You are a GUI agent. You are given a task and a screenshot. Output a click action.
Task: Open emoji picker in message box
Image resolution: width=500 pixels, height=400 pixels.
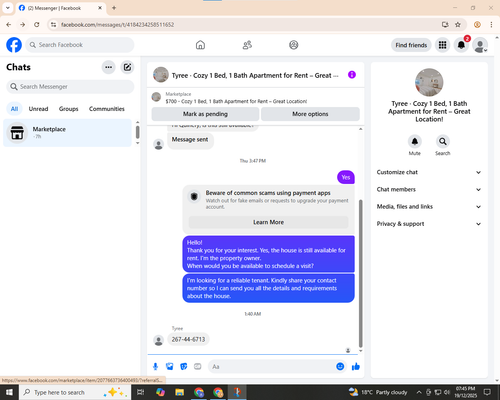pos(340,367)
